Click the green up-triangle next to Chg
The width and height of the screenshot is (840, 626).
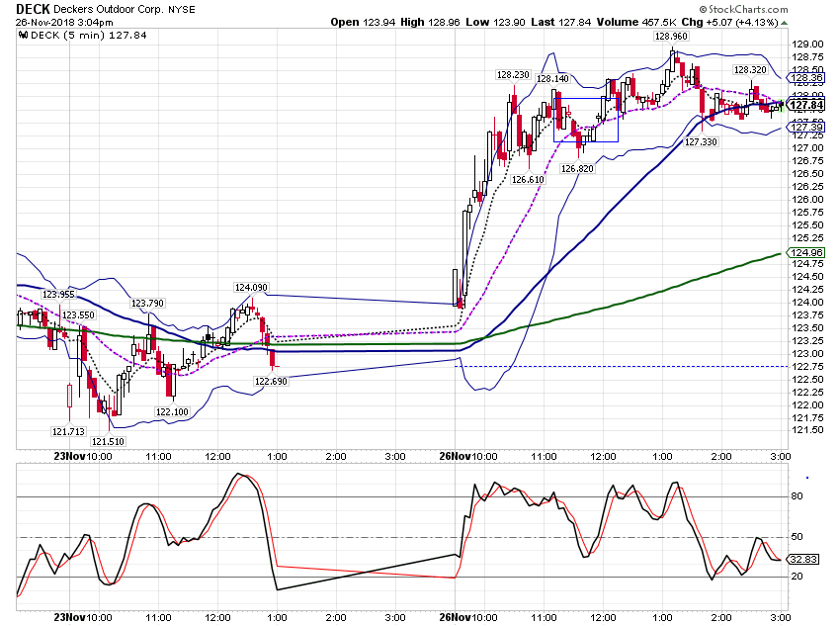point(785,23)
